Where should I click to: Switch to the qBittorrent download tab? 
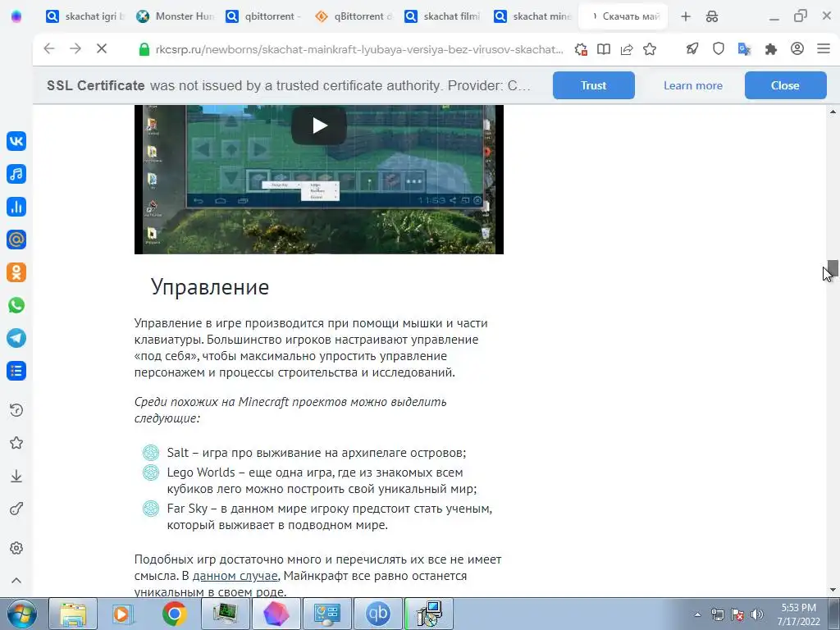(x=354, y=16)
